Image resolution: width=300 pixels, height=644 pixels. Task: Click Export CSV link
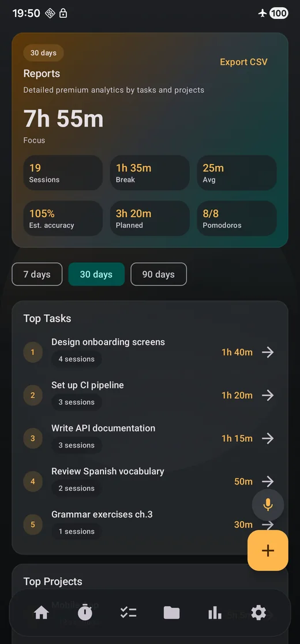pyautogui.click(x=244, y=62)
